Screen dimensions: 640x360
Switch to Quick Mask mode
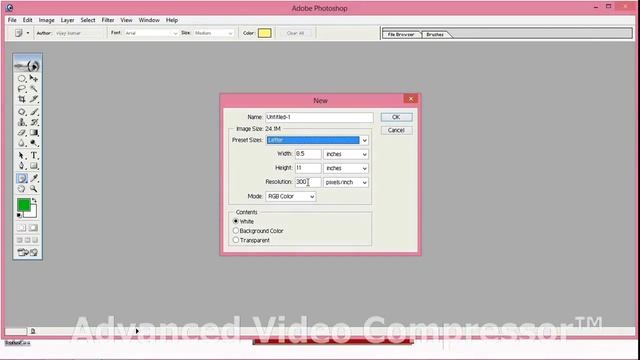(33, 228)
